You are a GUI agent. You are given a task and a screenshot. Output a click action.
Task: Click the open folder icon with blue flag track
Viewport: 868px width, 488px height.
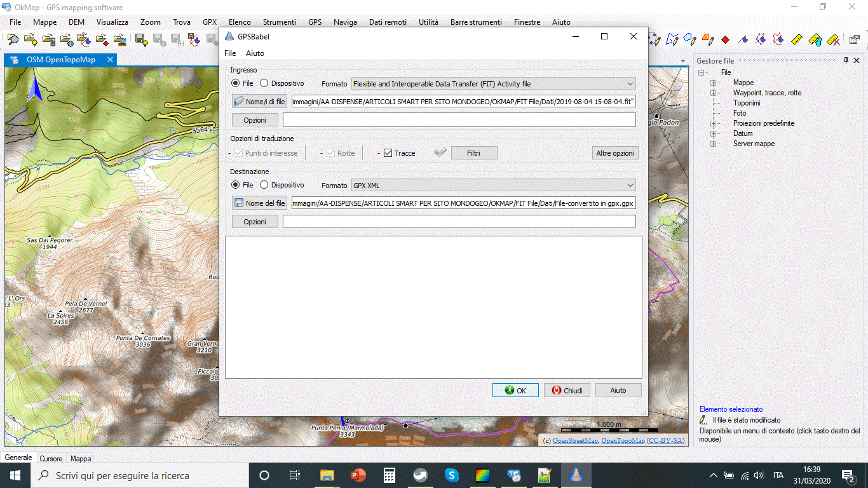[x=84, y=40]
